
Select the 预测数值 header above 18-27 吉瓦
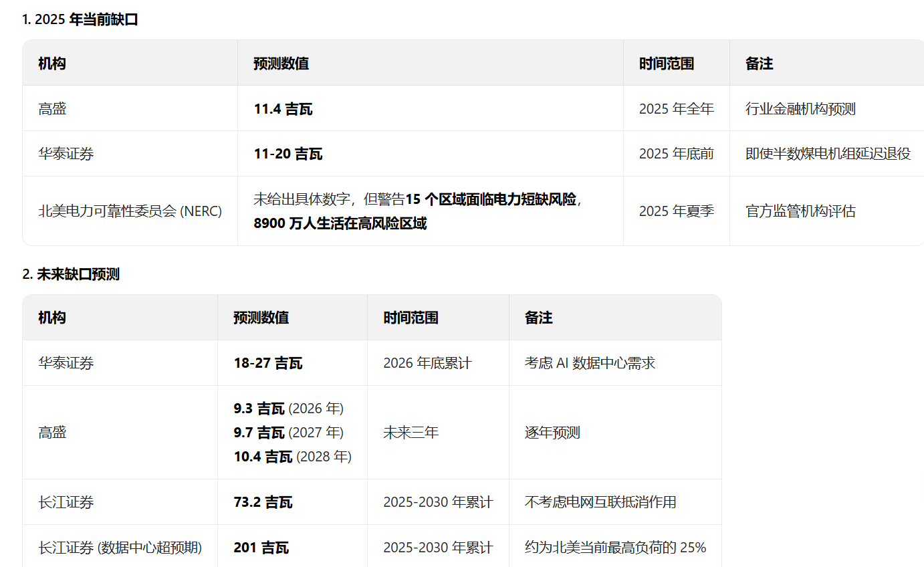point(261,318)
